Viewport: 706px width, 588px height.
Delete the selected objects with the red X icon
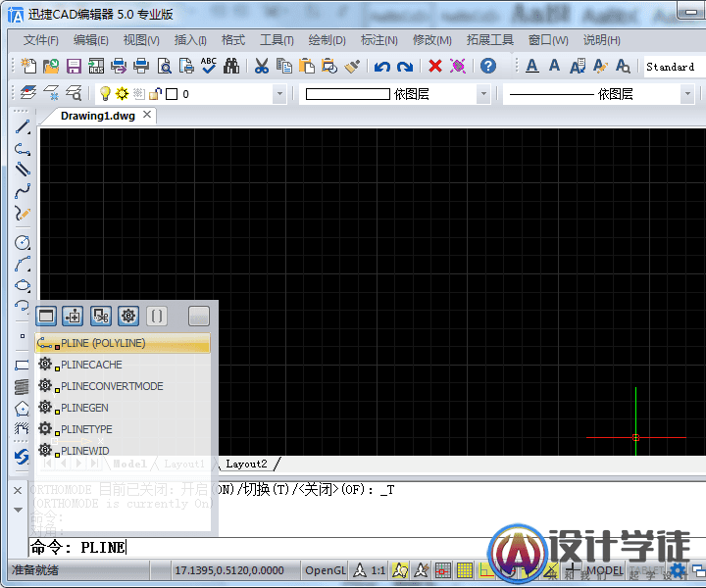coord(435,66)
